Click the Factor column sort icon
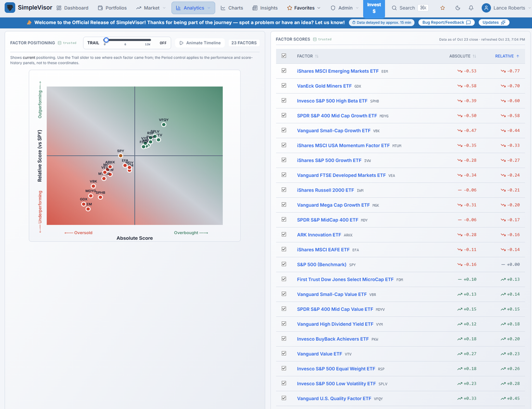Image resolution: width=532 pixels, height=409 pixels. tap(316, 56)
